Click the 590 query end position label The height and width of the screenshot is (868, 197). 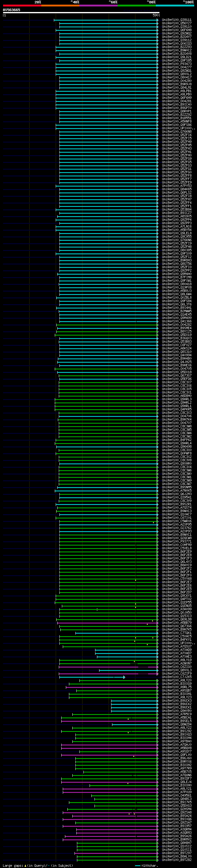point(155,15)
